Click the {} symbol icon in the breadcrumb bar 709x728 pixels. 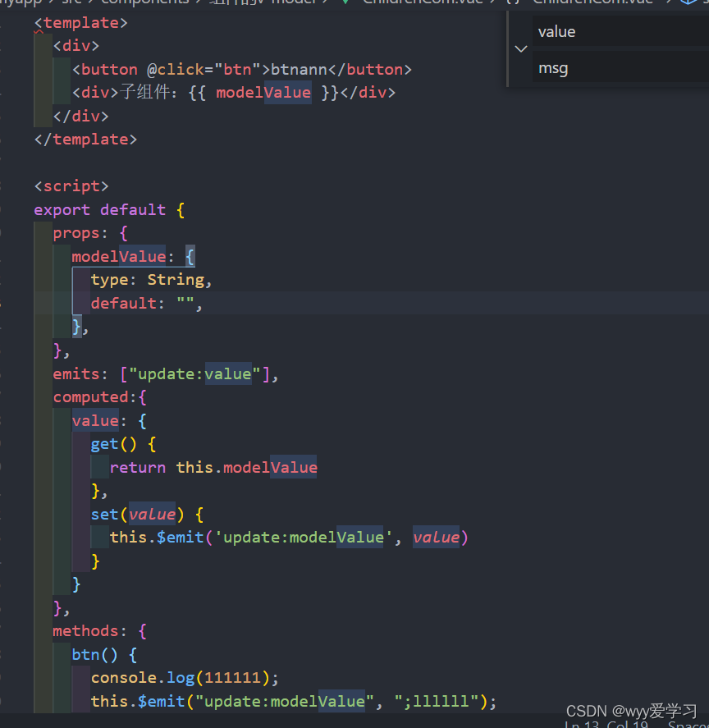pyautogui.click(x=513, y=2)
